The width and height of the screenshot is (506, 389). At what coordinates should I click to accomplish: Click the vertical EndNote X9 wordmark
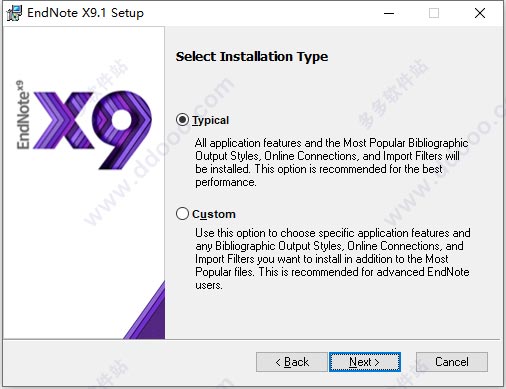coord(22,115)
